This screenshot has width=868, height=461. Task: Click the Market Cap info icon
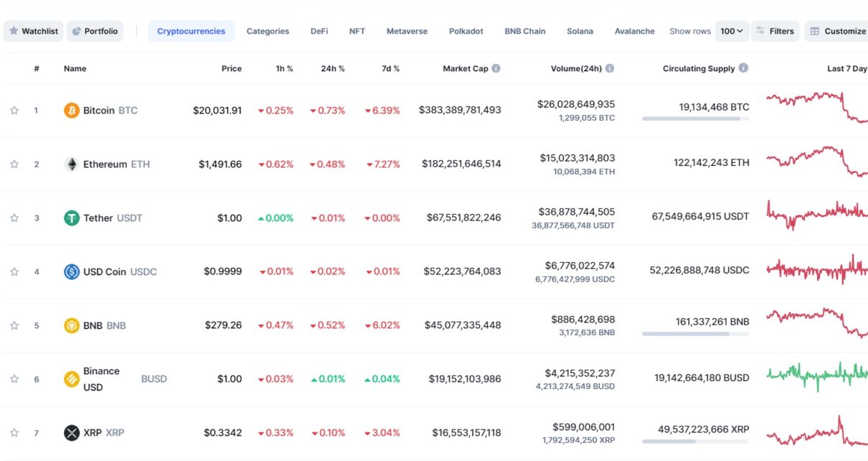(496, 68)
